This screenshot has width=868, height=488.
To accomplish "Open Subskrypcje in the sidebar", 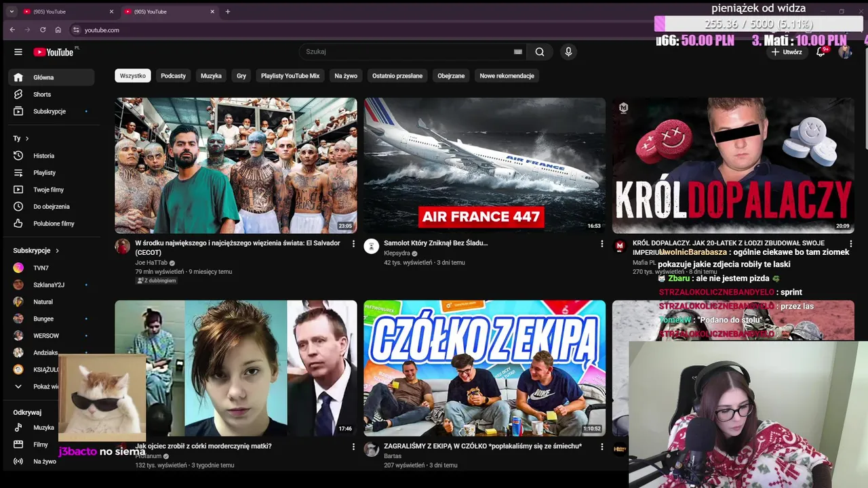I will (x=52, y=111).
